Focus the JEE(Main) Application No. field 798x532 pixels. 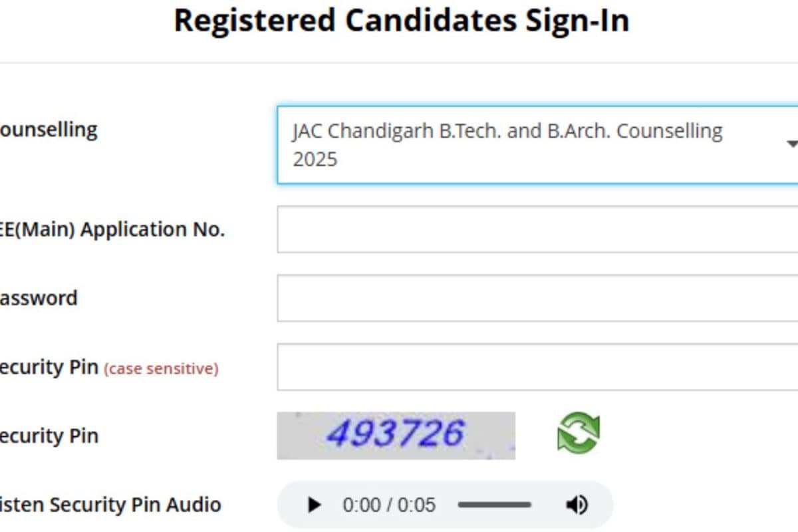(537, 229)
